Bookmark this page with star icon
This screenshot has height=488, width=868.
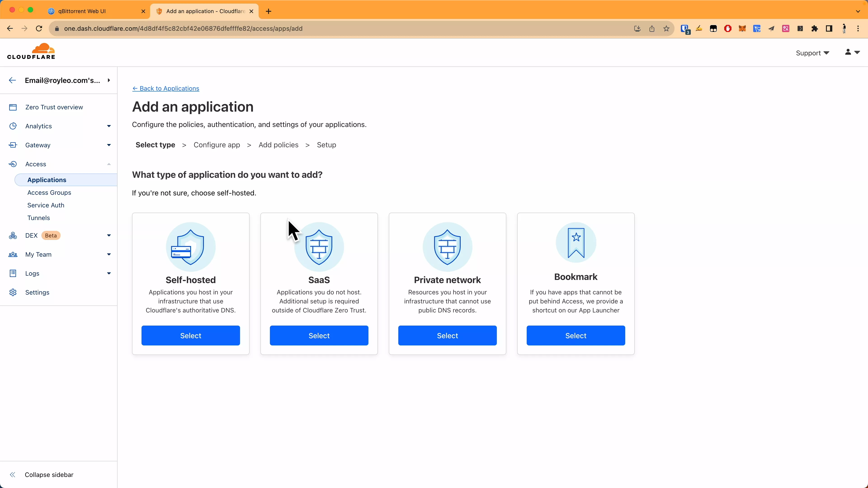coord(666,29)
